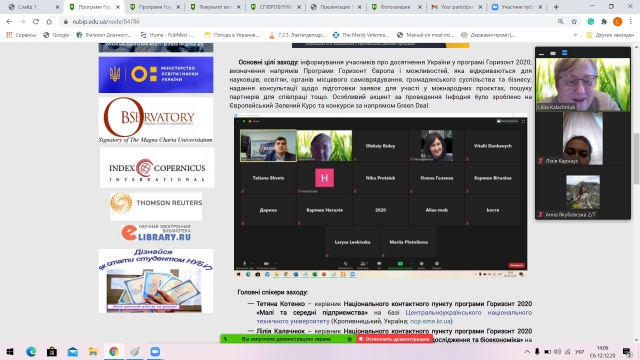Click the green 'Вы запустили демонстрацию экрана' bar
Screen dimensions: 640x360
[x=288, y=339]
